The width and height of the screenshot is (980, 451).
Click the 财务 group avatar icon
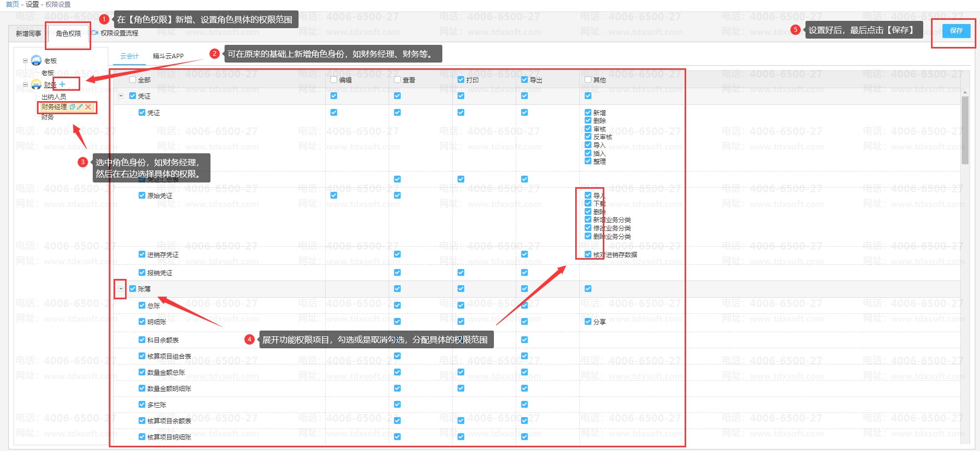pos(36,84)
